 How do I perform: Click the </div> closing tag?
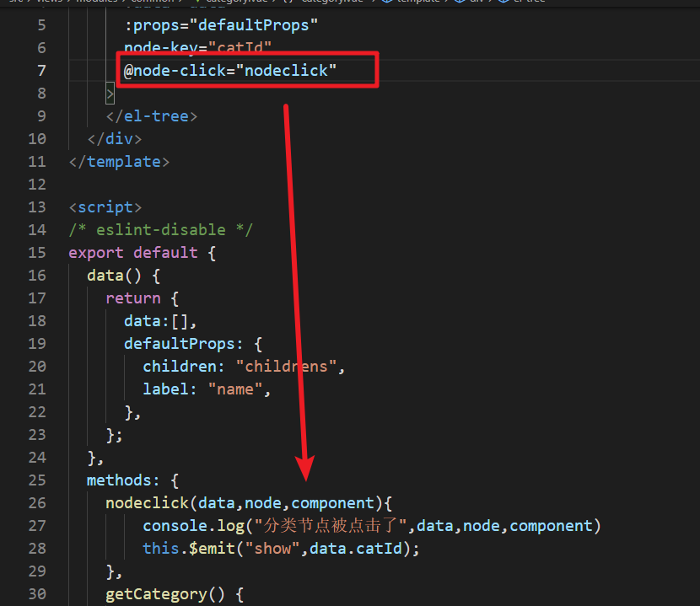(x=115, y=139)
